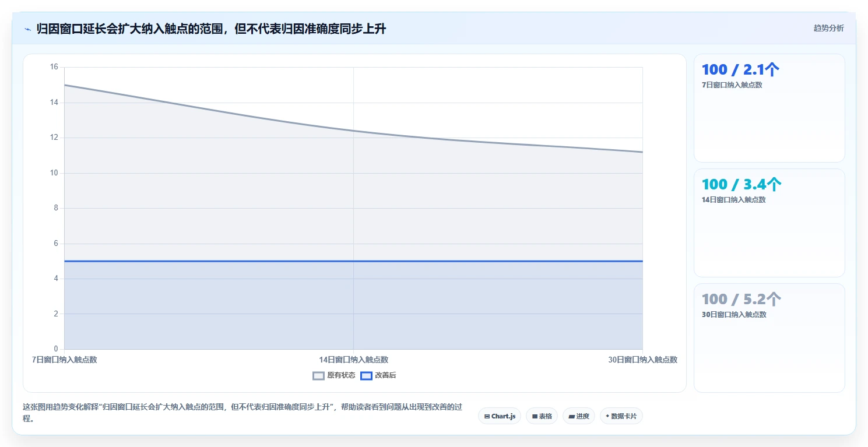The height and width of the screenshot is (447, 868).
Task: Open the 100 / 2.1个 stat card
Action: click(x=769, y=108)
